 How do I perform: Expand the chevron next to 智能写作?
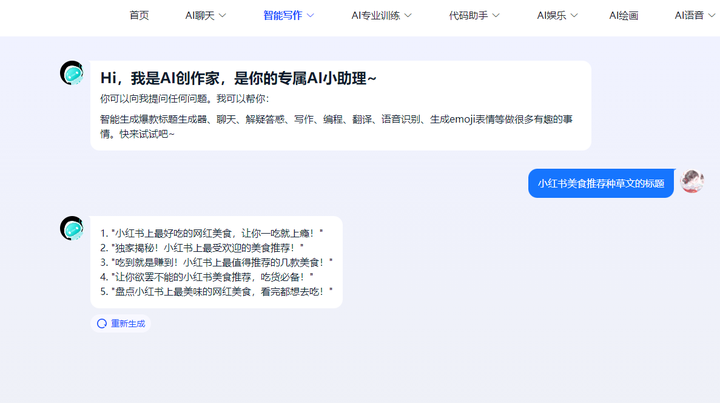click(310, 16)
